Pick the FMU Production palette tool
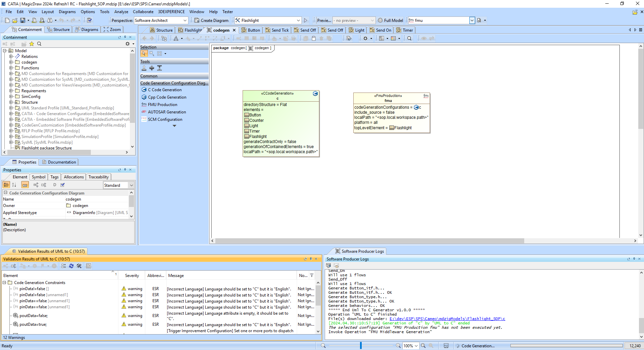Viewport: 644px width, 350px height. (162, 105)
